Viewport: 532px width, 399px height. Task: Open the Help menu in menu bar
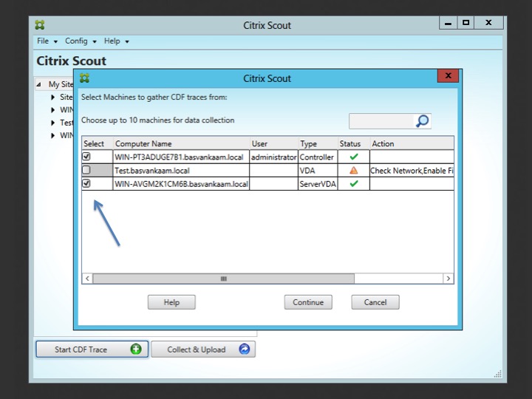click(x=117, y=41)
